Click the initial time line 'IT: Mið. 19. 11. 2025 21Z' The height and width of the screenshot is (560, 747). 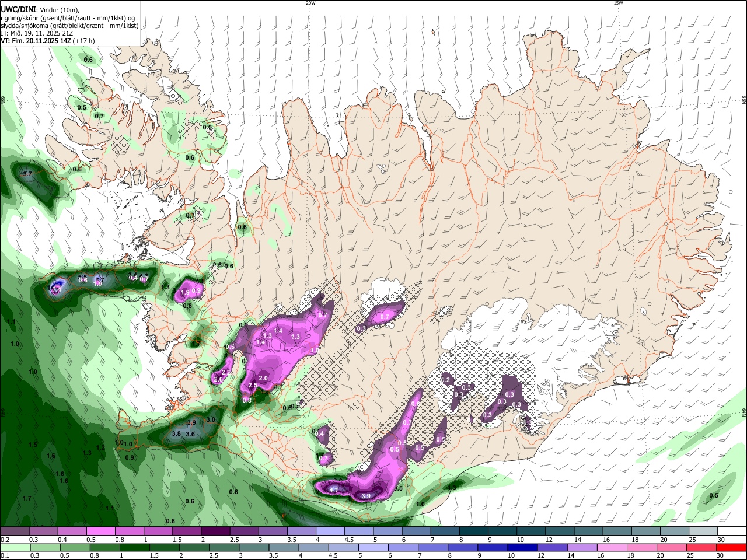[38, 33]
